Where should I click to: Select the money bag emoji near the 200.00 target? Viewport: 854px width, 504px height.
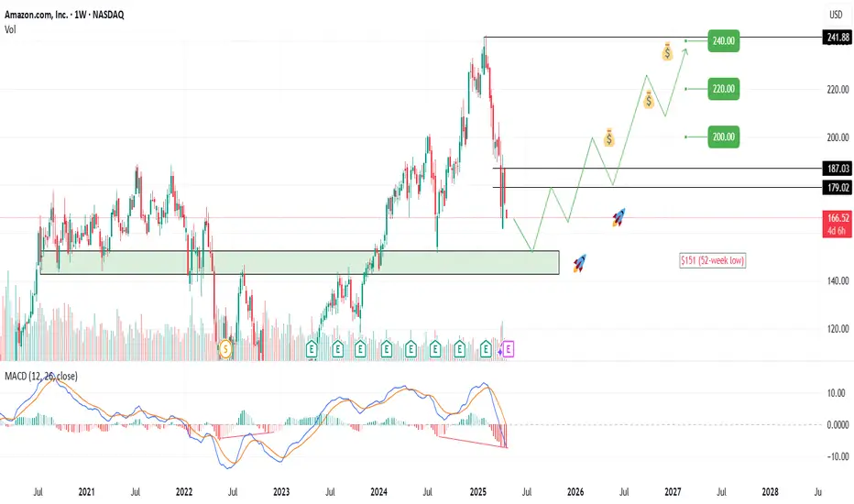pos(609,137)
